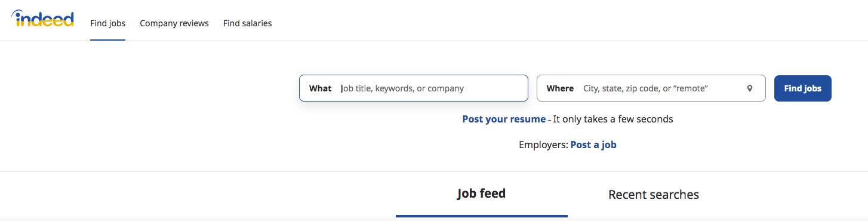The height and width of the screenshot is (221, 868).
Task: Click blue underline beneath Job feed tab
Action: (x=482, y=216)
